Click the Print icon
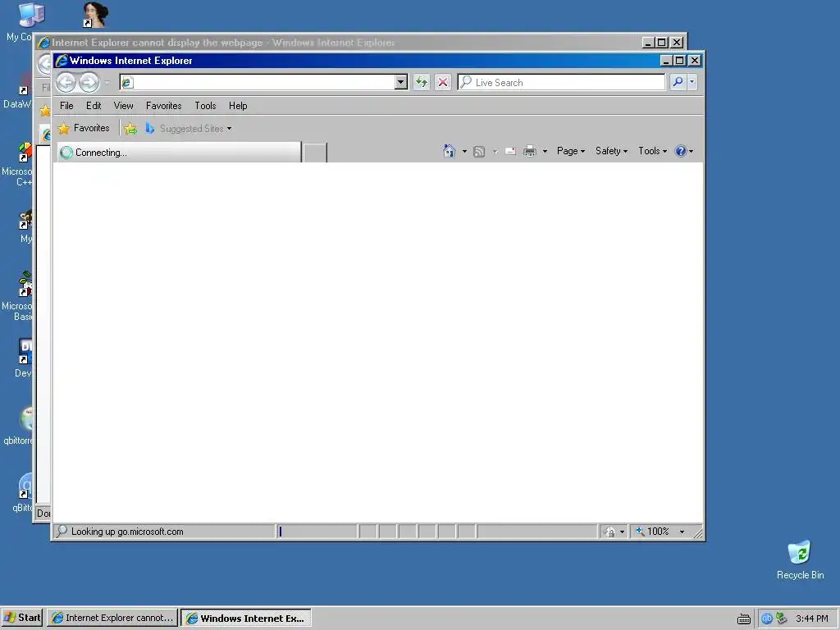Viewport: 840px width, 630px height. pyautogui.click(x=530, y=152)
